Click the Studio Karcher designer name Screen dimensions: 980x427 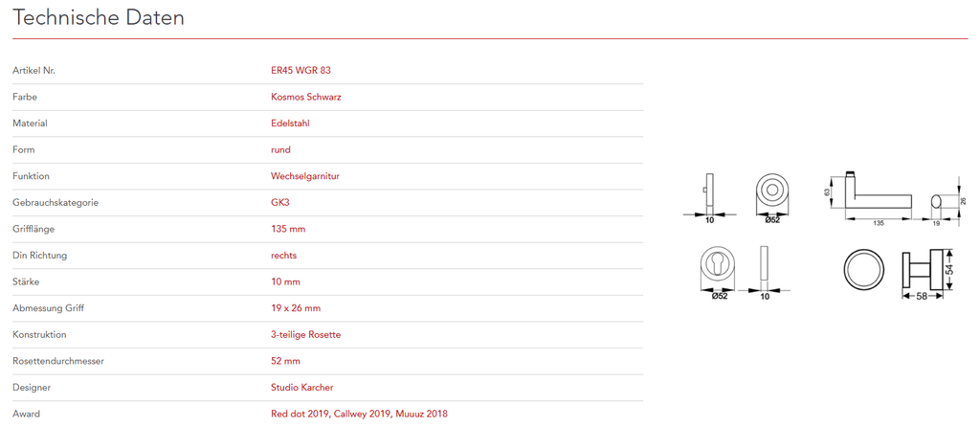point(302,388)
